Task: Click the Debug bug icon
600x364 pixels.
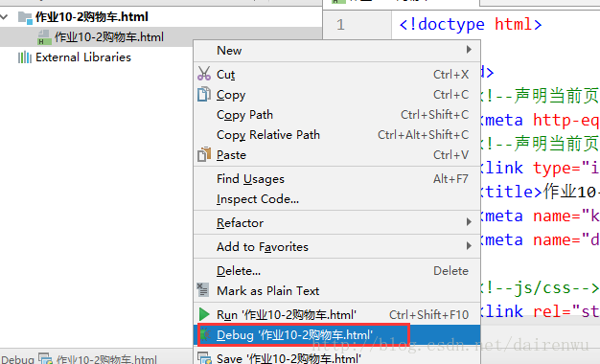Action: pyautogui.click(x=205, y=335)
